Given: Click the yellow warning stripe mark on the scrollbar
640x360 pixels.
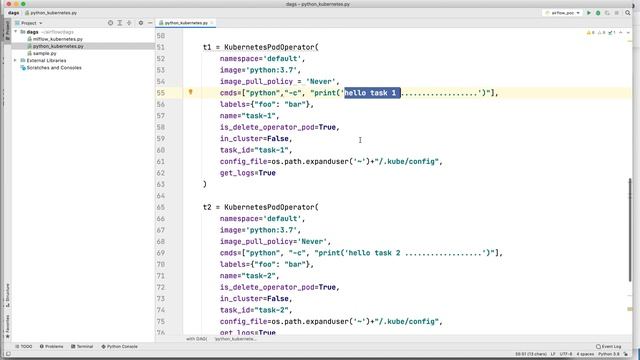Looking at the screenshot, I should (x=630, y=309).
